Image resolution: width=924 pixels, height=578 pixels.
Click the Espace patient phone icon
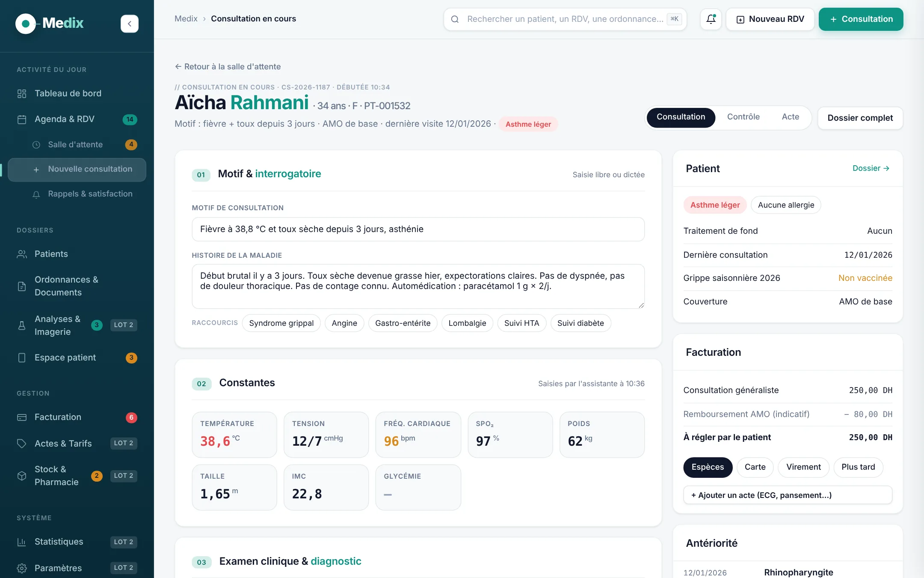22,358
